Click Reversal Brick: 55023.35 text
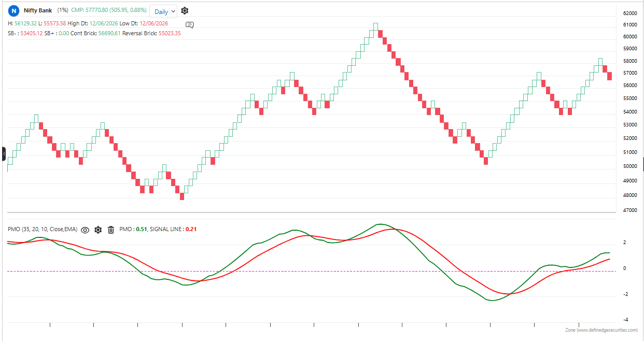 [x=151, y=33]
